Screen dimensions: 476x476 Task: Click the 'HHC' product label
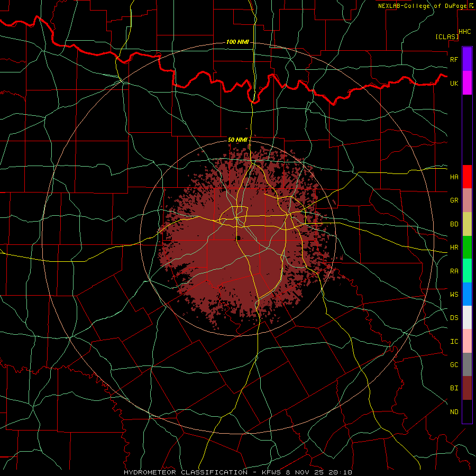coord(465,32)
